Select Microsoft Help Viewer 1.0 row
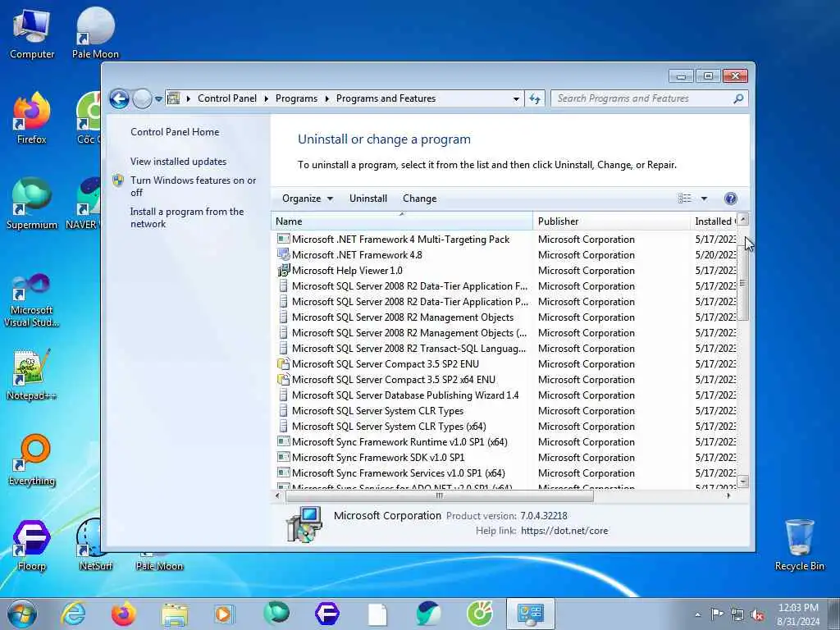The image size is (840, 630). [505, 271]
